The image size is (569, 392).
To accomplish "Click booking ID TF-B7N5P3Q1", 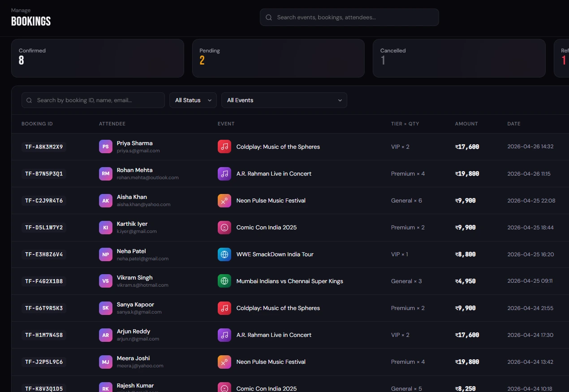I will [x=44, y=173].
